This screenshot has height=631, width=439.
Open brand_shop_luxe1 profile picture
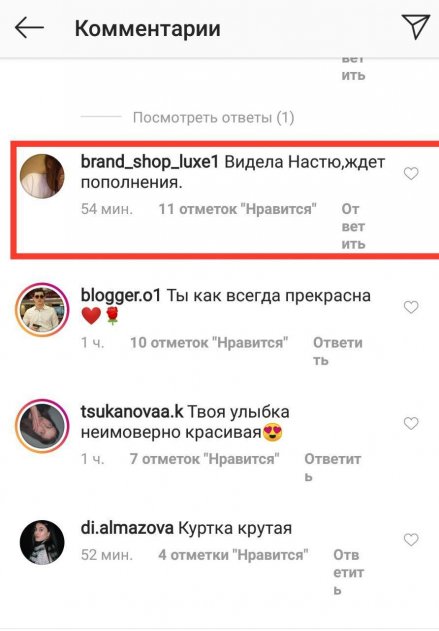(x=42, y=176)
